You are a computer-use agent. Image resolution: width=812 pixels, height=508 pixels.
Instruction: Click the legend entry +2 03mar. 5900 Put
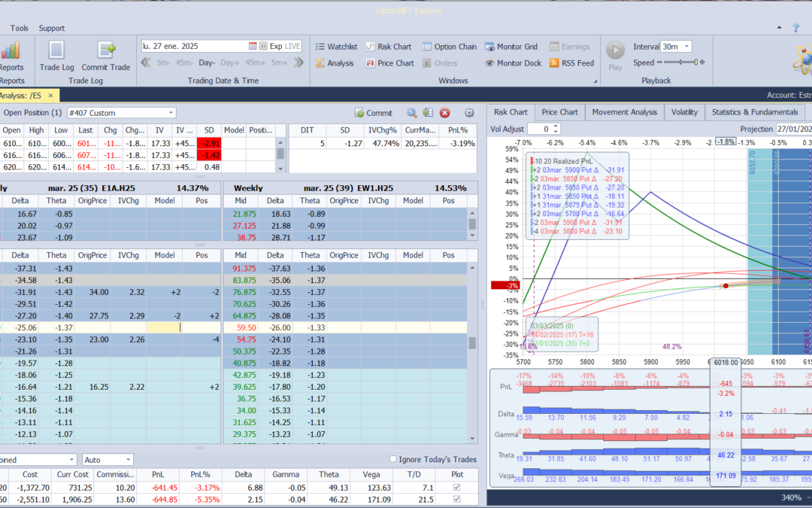coord(577,170)
